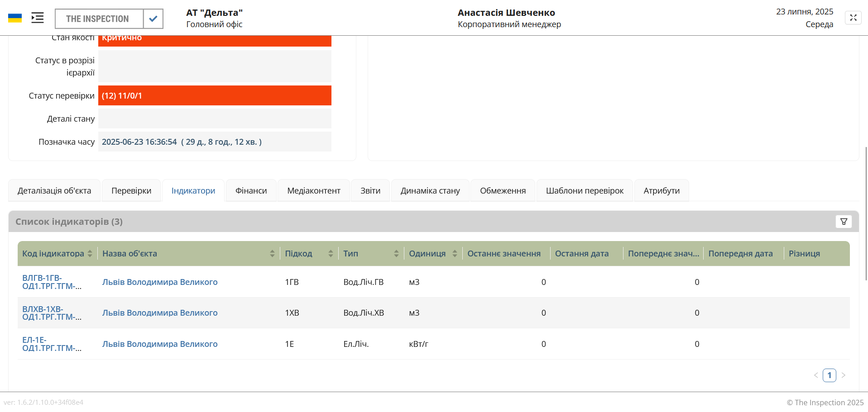The height and width of the screenshot is (412, 868).
Task: Toggle fullscreen mode icon
Action: click(853, 18)
